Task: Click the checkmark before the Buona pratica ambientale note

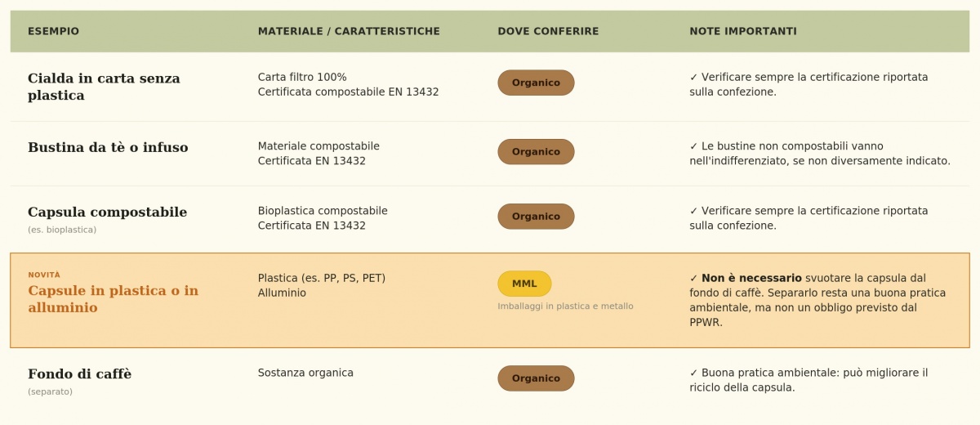Action: (694, 373)
